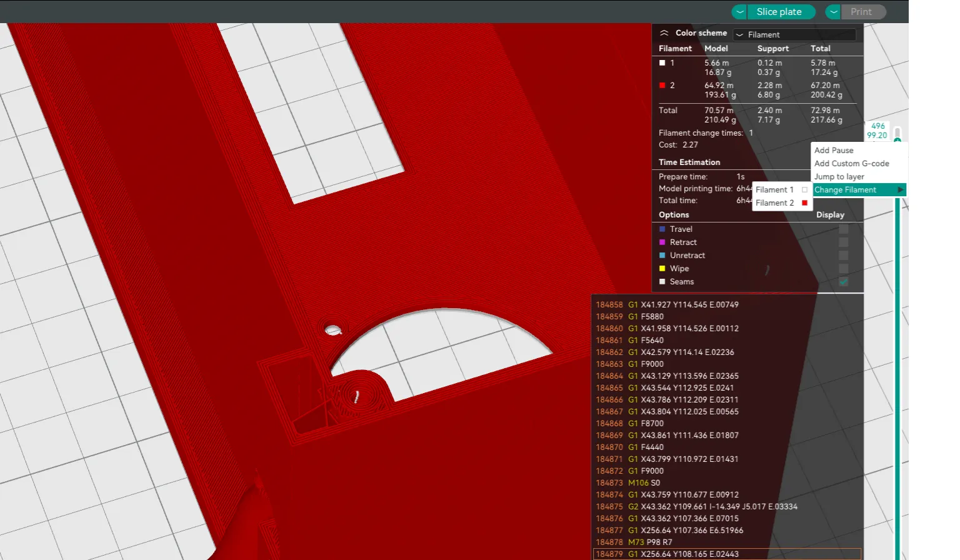This screenshot has height=560, width=960.
Task: Enable the Wipe display checkbox
Action: 844,269
